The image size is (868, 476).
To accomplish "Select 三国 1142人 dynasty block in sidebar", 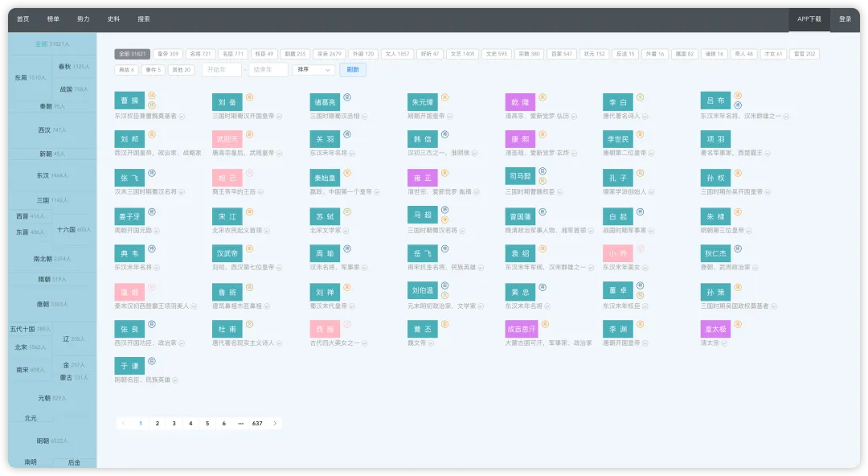I will click(52, 200).
